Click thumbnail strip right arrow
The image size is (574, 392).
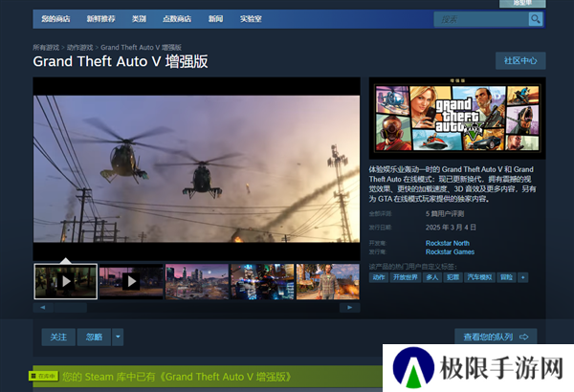point(349,308)
